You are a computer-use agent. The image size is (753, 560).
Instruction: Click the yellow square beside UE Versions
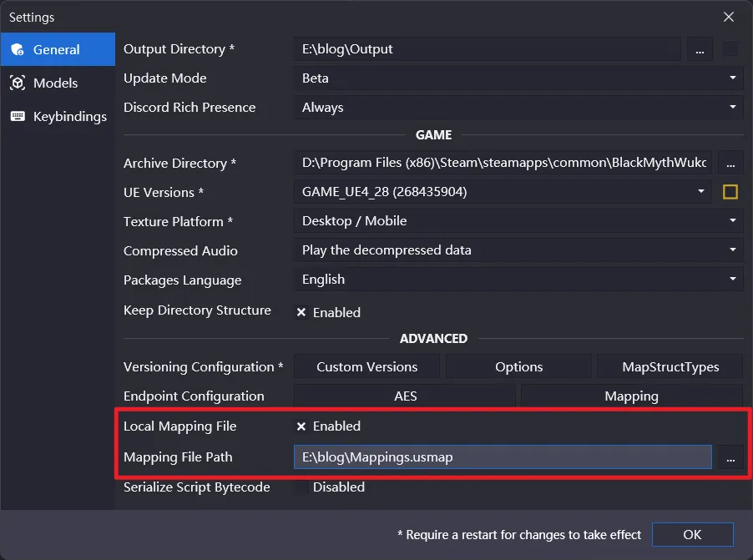730,192
